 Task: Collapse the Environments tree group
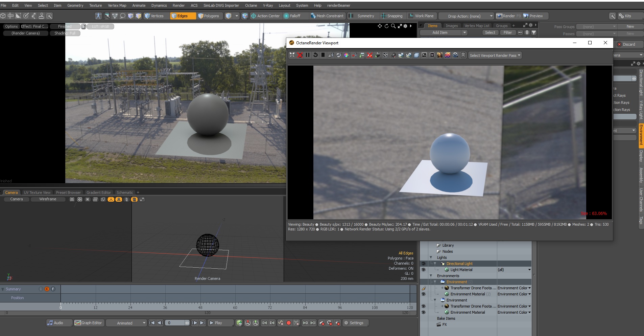click(x=431, y=276)
